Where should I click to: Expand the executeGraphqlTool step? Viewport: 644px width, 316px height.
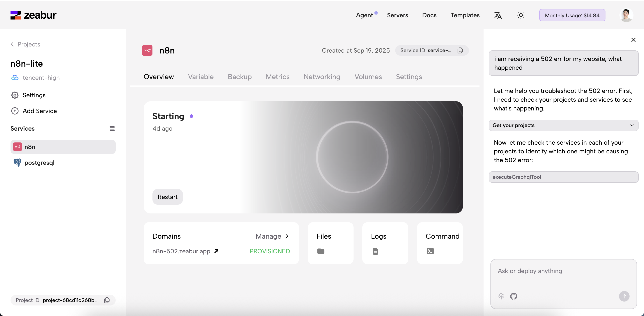(563, 177)
